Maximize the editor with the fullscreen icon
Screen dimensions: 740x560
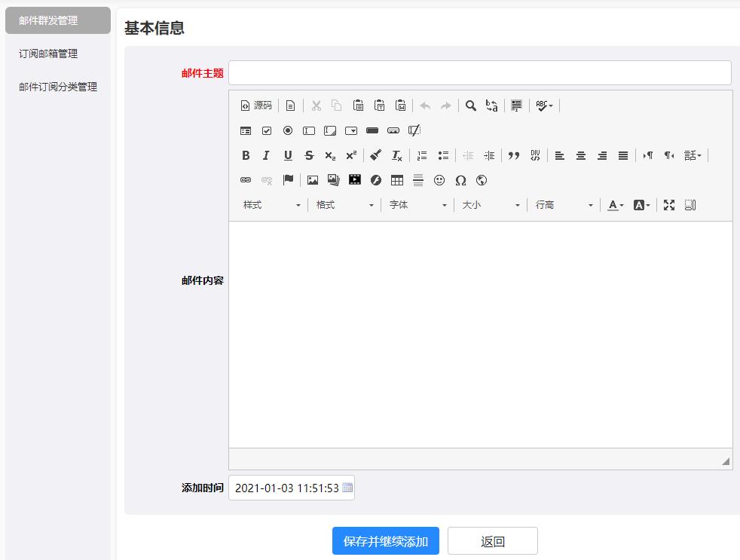669,205
